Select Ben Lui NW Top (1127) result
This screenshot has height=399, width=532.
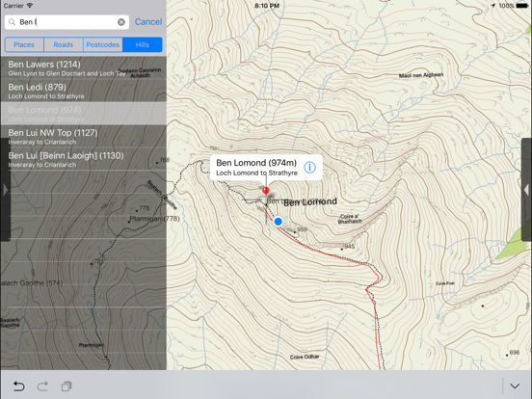pyautogui.click(x=84, y=136)
